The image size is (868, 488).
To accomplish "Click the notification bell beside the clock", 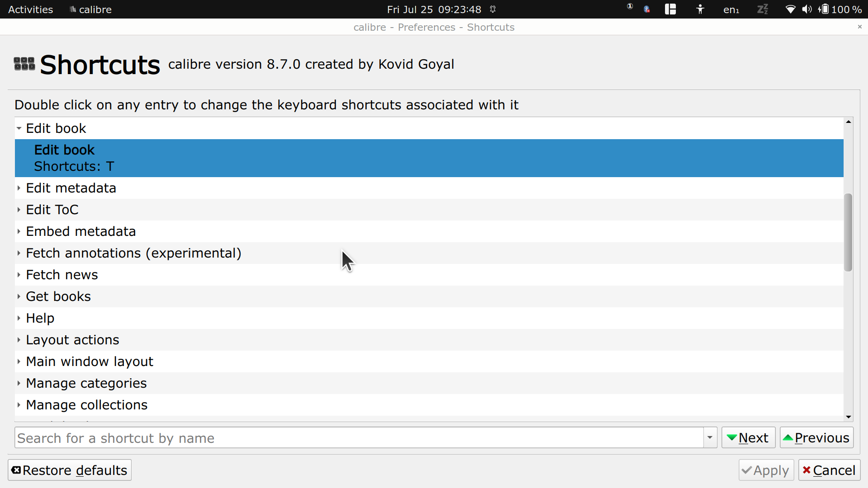I will (493, 9).
